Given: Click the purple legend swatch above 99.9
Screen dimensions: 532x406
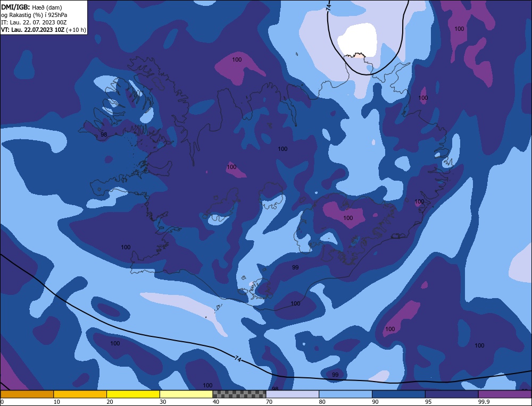Looking at the screenshot, I should [505, 394].
